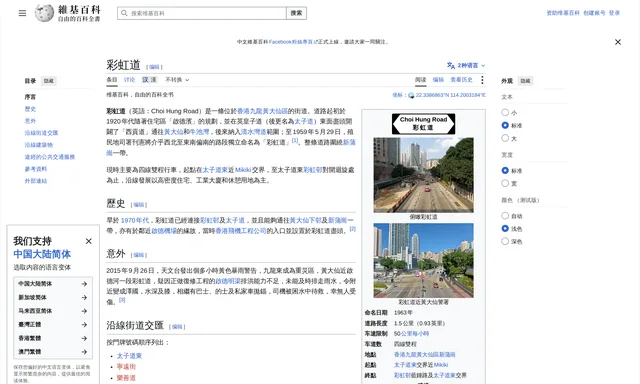This screenshot has width=640, height=384.
Task: Choose 臺灣正體 variant arrow
Action: (x=84, y=324)
